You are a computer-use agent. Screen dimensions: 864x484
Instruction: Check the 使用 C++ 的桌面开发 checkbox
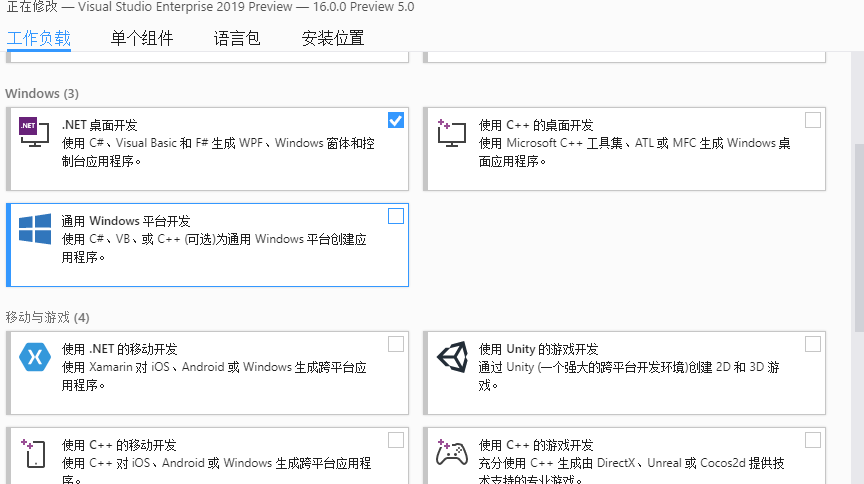[x=813, y=120]
